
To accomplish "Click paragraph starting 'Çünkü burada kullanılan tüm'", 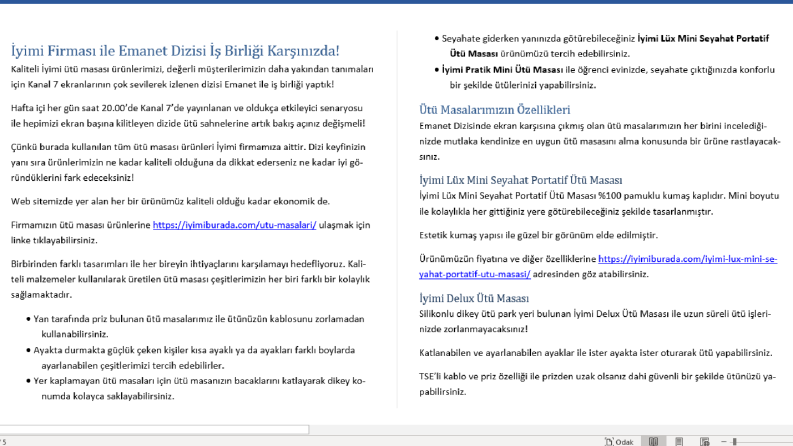I will [x=188, y=162].
